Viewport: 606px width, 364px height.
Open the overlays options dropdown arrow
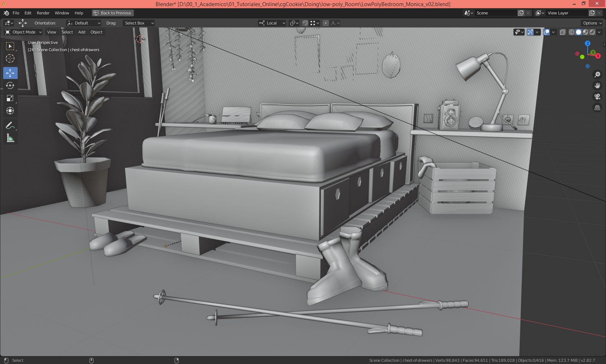coord(553,32)
